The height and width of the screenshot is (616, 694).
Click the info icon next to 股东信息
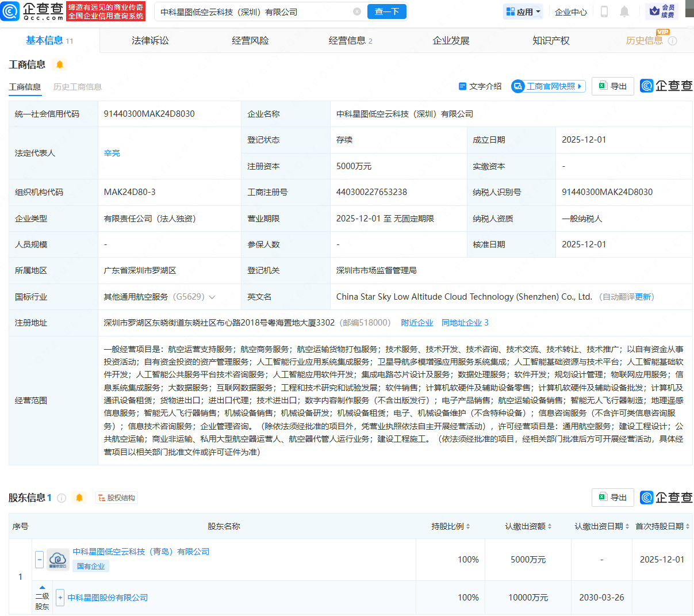click(62, 498)
